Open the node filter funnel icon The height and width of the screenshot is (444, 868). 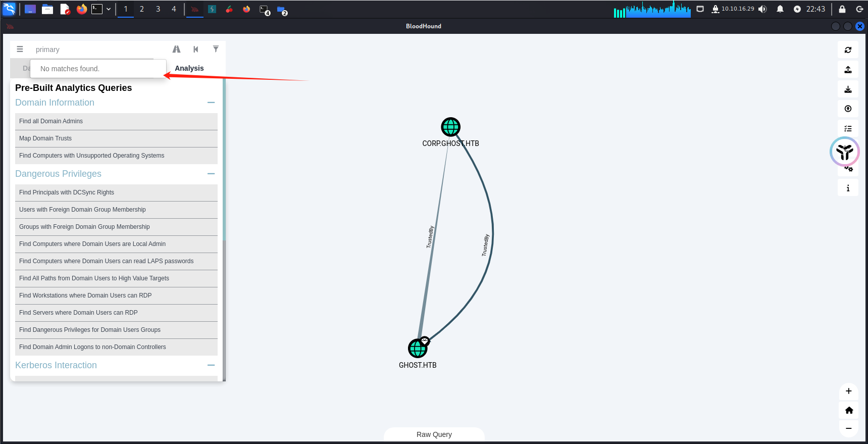coord(216,49)
